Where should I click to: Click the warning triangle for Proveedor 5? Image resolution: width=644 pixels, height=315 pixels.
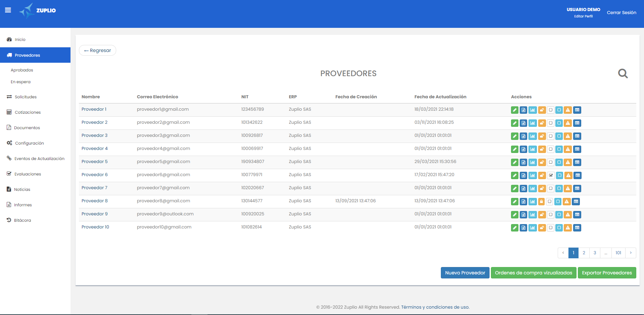point(568,162)
